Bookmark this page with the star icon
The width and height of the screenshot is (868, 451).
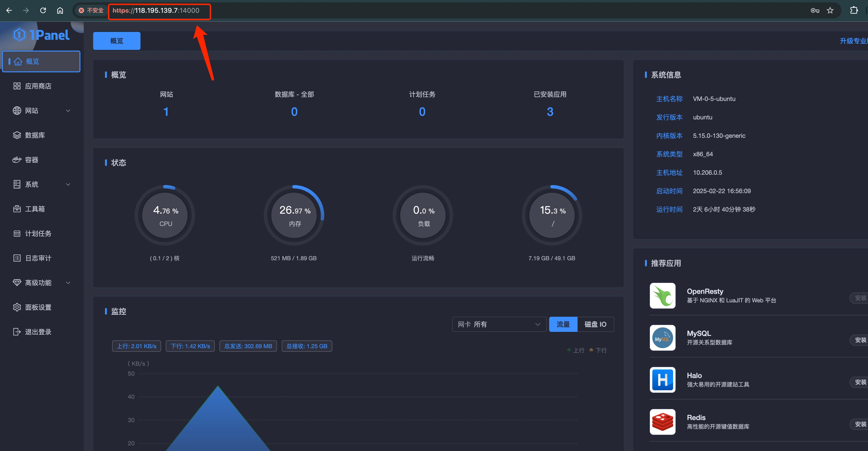(x=830, y=10)
